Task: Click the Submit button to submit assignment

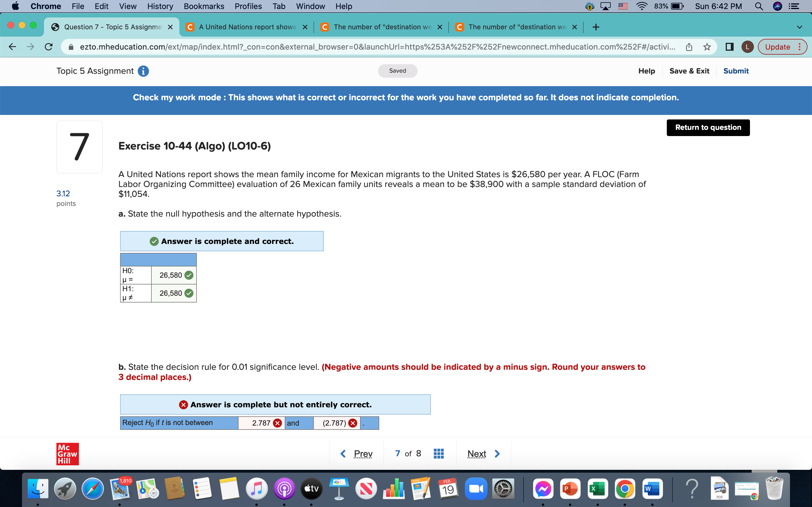Action: [x=735, y=71]
